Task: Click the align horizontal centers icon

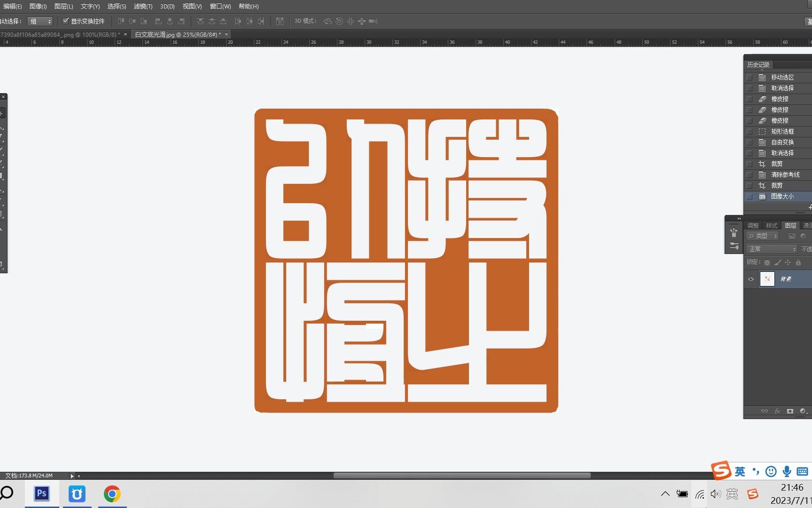Action: pyautogui.click(x=170, y=21)
